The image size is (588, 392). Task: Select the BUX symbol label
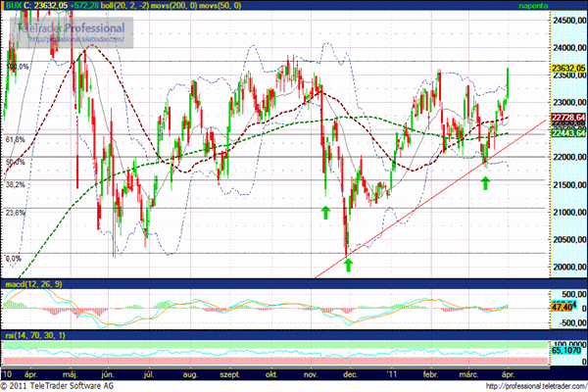coord(14,6)
